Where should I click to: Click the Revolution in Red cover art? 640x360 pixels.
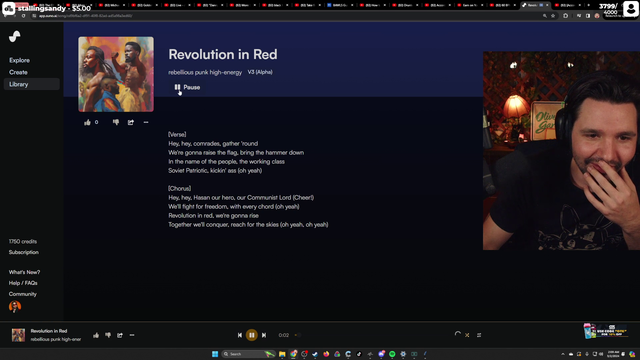(x=116, y=74)
